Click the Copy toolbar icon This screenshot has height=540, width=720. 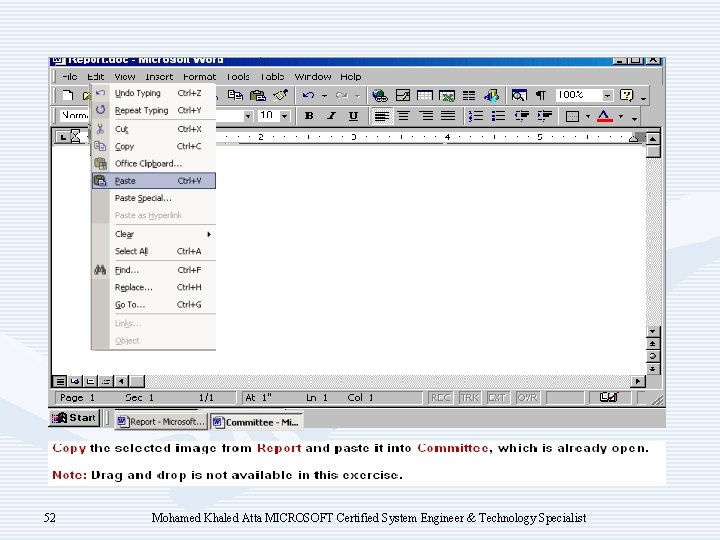tap(236, 95)
